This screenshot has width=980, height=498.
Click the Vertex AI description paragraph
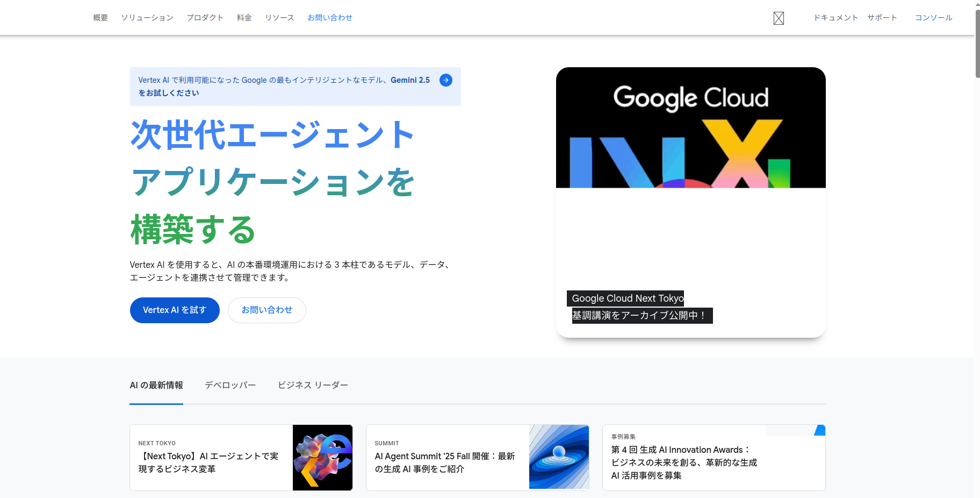291,271
